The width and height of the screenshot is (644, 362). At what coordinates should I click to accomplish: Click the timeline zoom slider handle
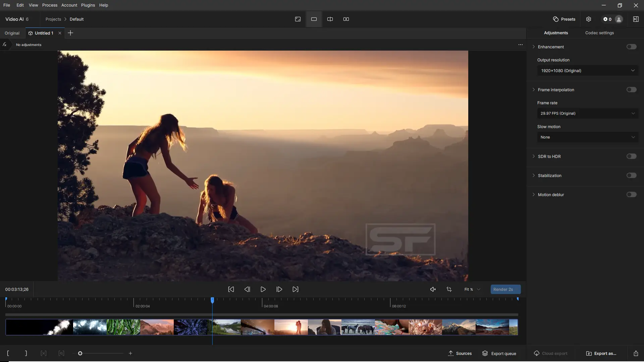pyautogui.click(x=80, y=353)
